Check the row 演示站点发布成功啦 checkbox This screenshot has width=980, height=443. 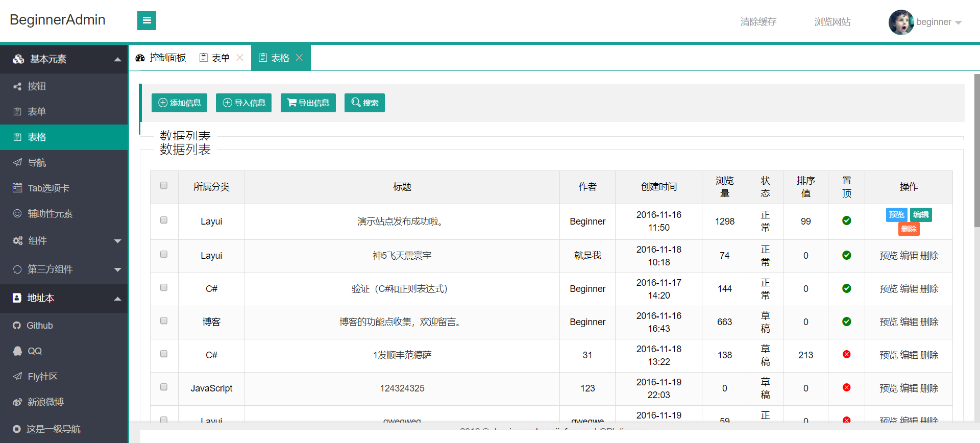pyautogui.click(x=164, y=220)
